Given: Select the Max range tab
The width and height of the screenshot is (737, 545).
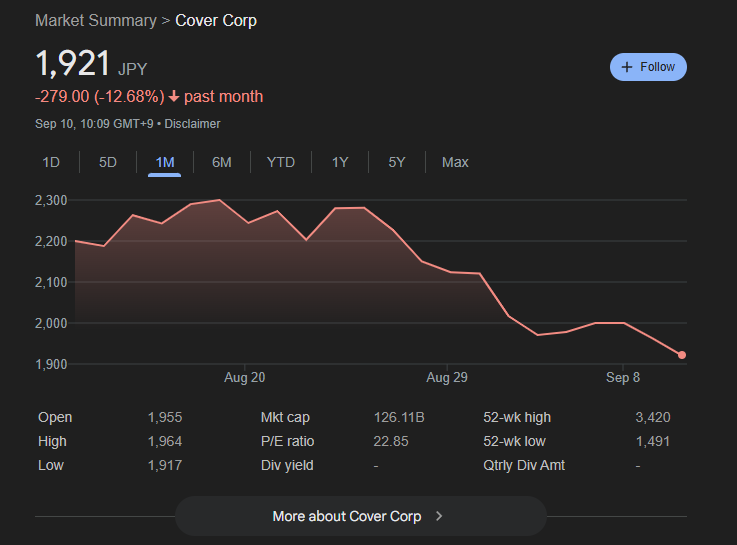Looking at the screenshot, I should pos(455,163).
